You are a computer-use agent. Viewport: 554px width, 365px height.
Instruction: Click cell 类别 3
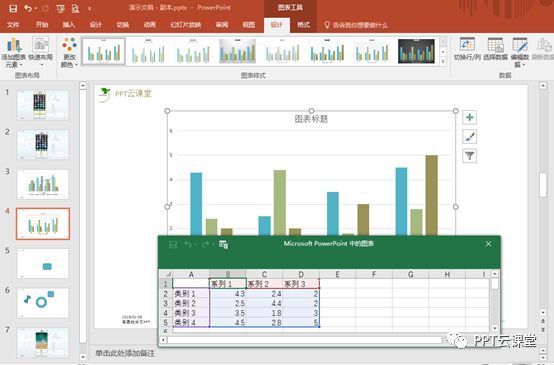pos(191,313)
